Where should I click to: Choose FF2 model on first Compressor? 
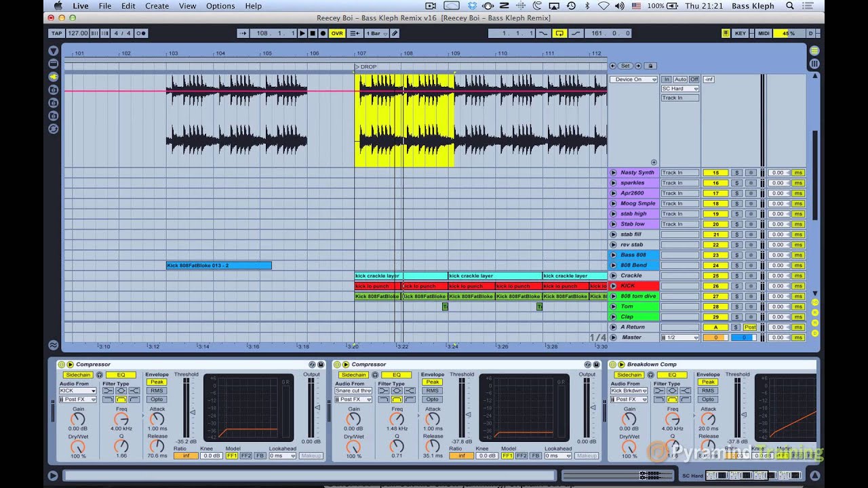(x=247, y=456)
